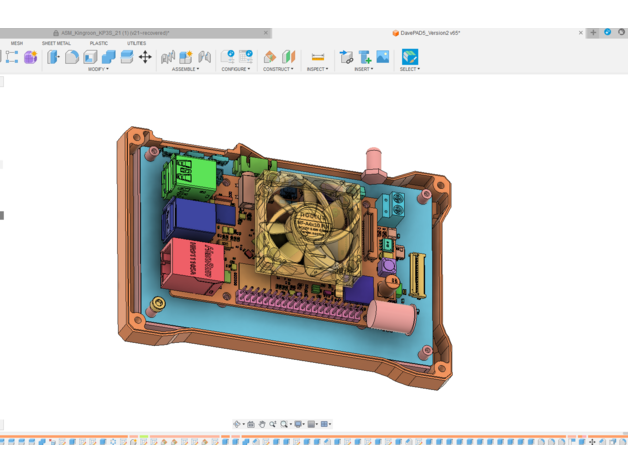The height and width of the screenshot is (472, 628).
Task: Open the Inspect dropdown menu
Action: click(x=317, y=70)
